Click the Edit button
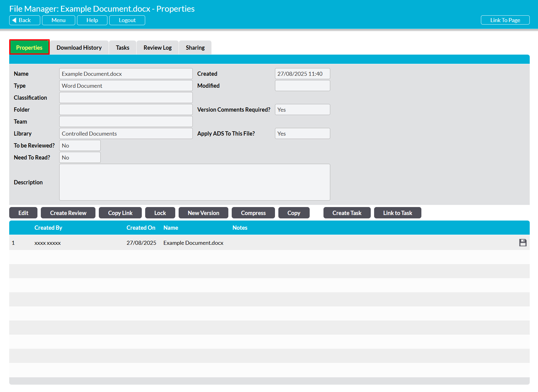Viewport: 538px width, 392px height. pos(23,213)
